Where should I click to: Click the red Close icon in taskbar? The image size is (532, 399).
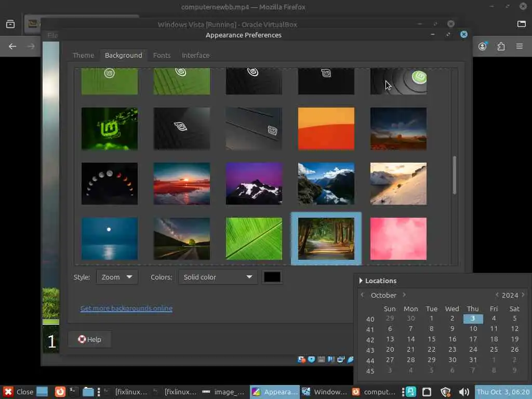click(8, 392)
